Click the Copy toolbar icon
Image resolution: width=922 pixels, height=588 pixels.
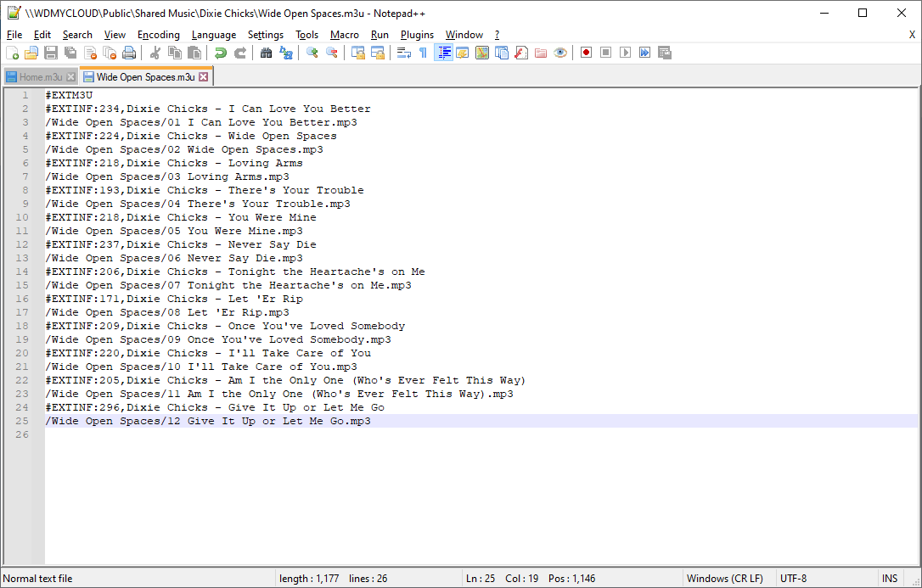pyautogui.click(x=175, y=53)
